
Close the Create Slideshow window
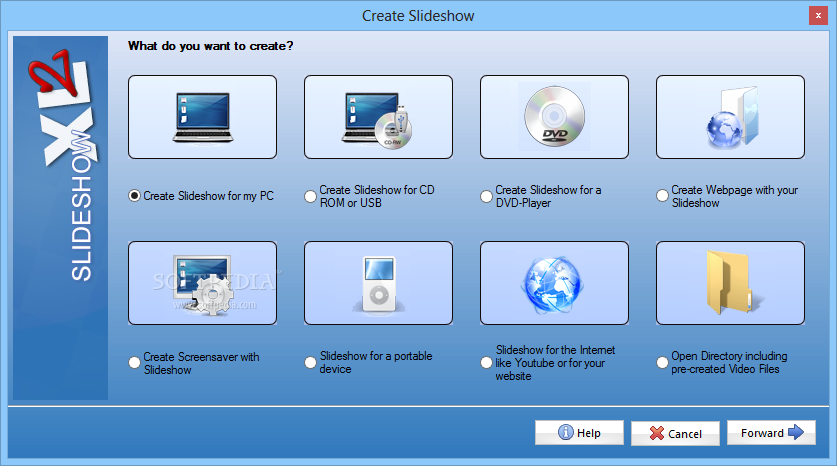(x=818, y=16)
